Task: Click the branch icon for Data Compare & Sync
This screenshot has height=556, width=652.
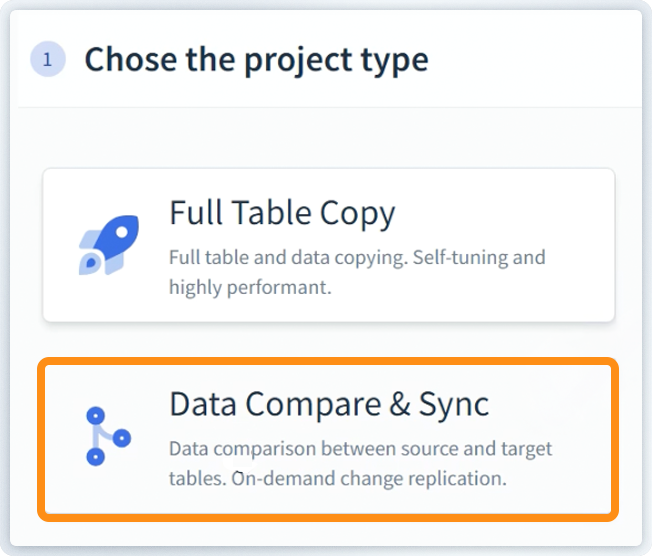Action: pyautogui.click(x=107, y=436)
